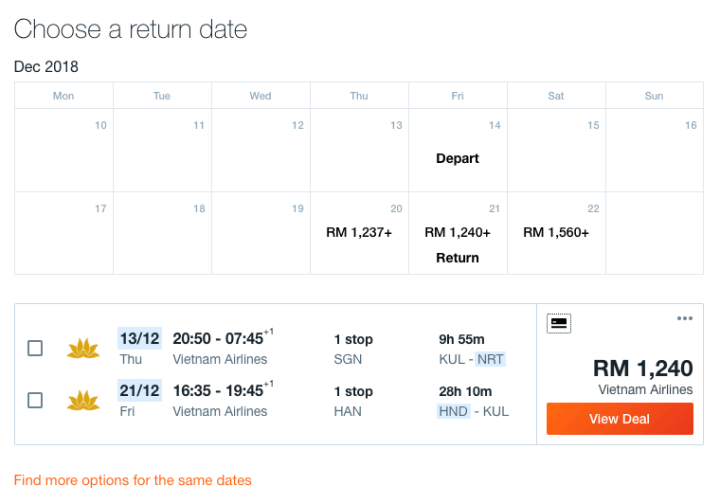720x504 pixels.
Task: Select Dec 22 with RM 1,560+ fare
Action: pyautogui.click(x=556, y=232)
